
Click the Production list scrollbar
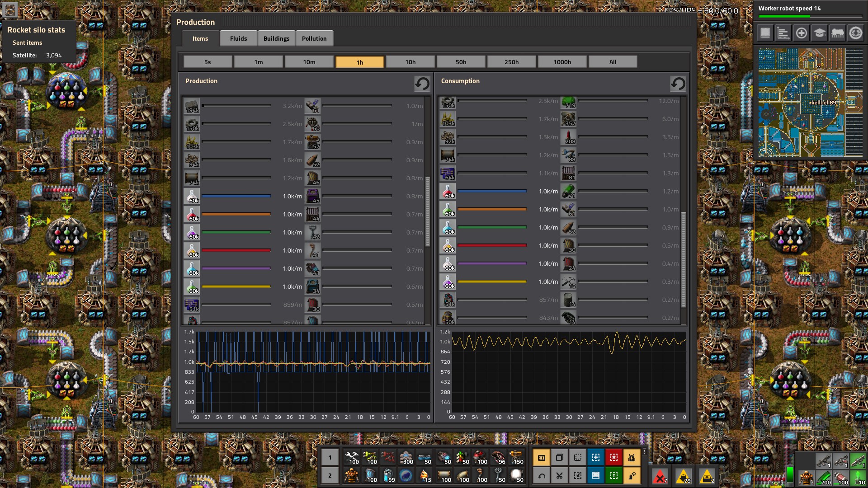[x=428, y=211]
